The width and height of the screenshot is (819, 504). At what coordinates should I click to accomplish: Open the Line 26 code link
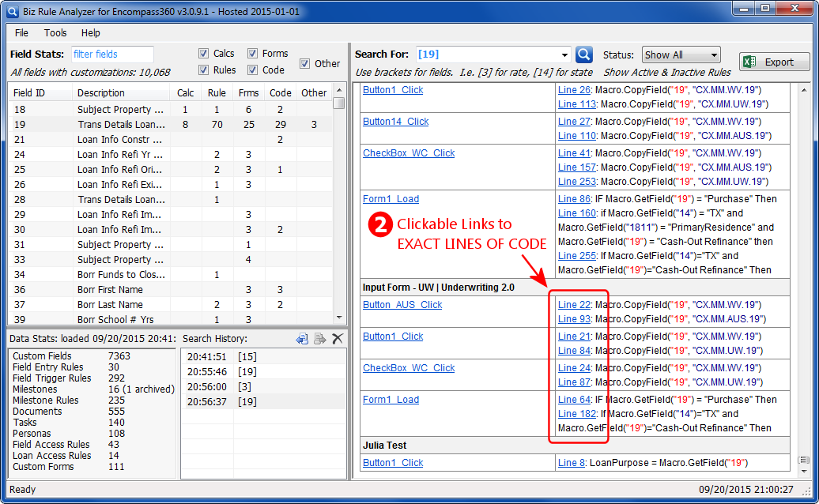[x=574, y=90]
